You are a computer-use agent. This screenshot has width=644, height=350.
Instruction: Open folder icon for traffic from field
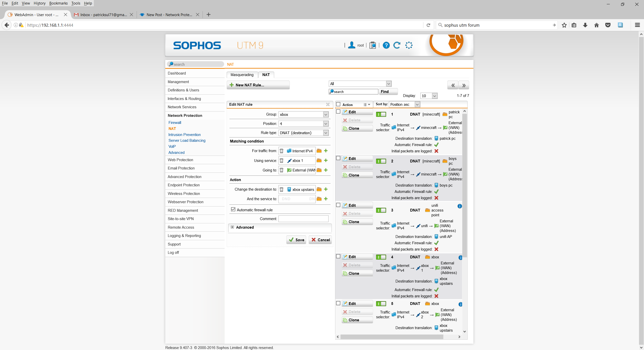click(319, 151)
